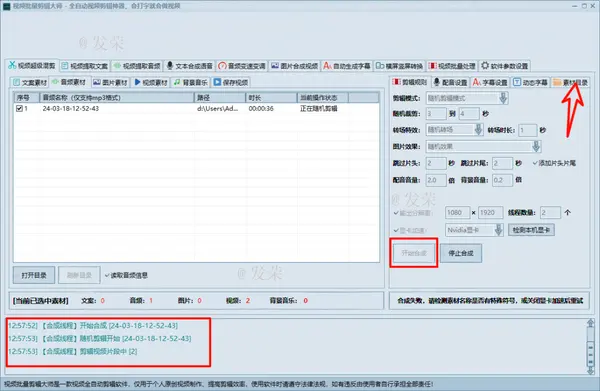Select the 剪辑规则 settings tab
600x391 pixels.
(410, 82)
